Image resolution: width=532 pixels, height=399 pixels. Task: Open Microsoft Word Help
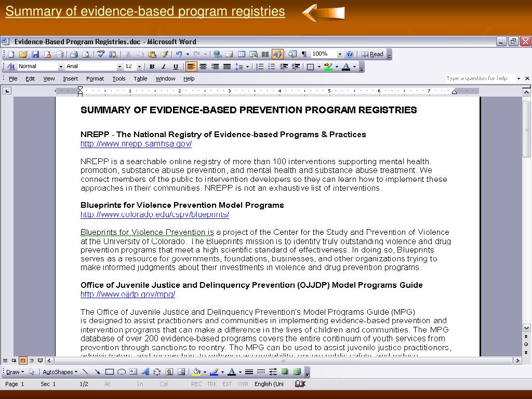(x=350, y=54)
